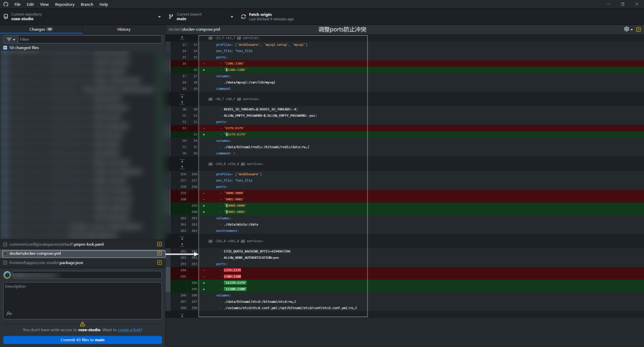The width and height of the screenshot is (644, 347).
Task: Click the write access warning icon
Action: click(82, 324)
